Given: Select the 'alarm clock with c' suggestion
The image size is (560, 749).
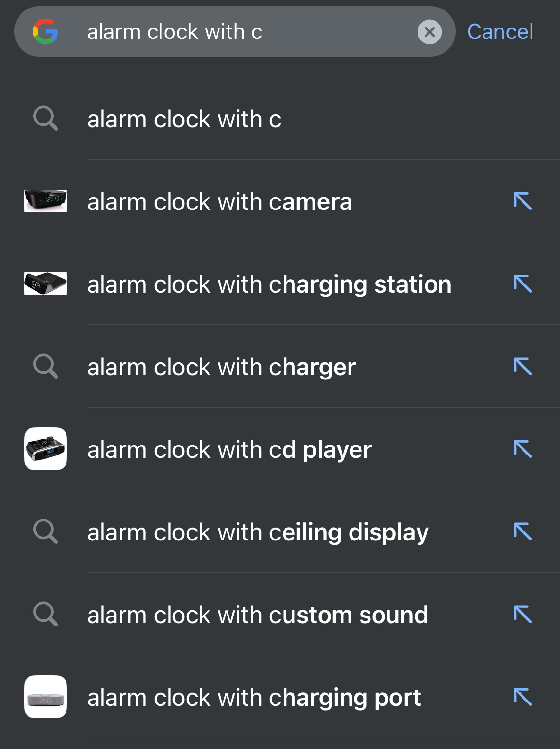Looking at the screenshot, I should point(184,119).
